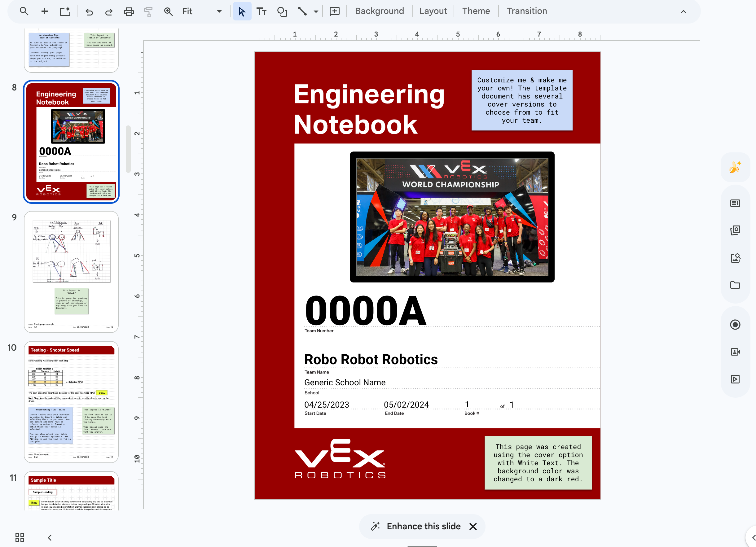Select slide 8 thumbnail

click(71, 142)
